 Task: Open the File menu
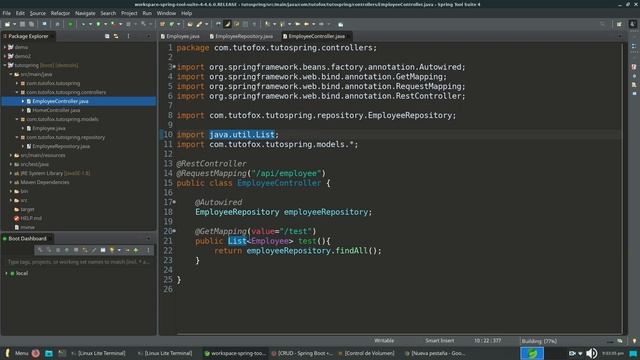coord(7,13)
